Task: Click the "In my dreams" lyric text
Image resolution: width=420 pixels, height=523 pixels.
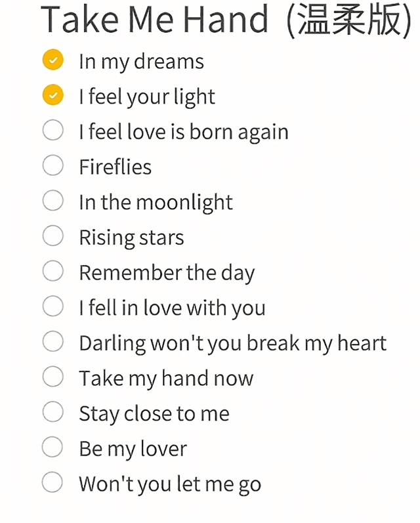Action: pos(141,62)
